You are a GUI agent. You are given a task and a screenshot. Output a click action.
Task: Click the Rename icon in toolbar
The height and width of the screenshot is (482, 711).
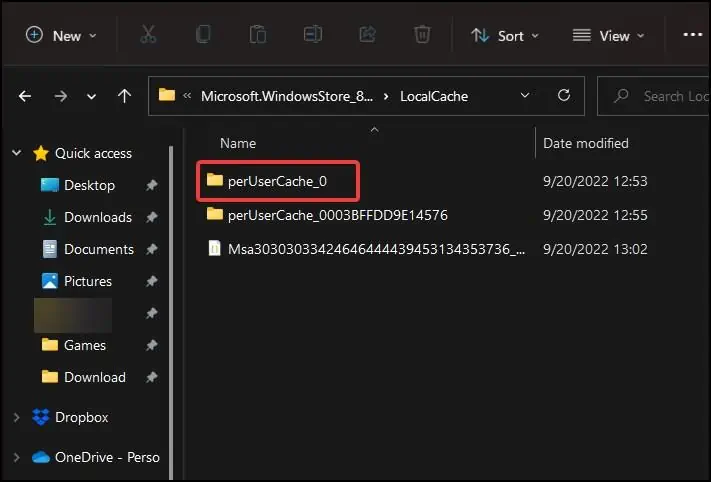click(x=313, y=35)
